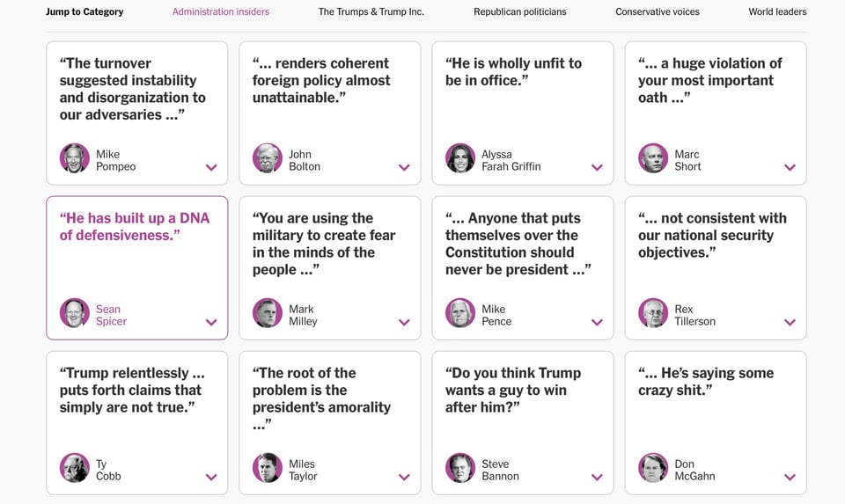Open "He is wholly unfit" quote card
Image resolution: width=845 pixels, height=504 pixels.
click(x=513, y=72)
